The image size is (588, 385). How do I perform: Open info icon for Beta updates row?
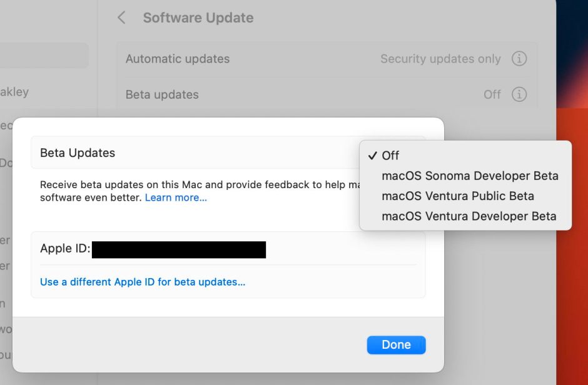pyautogui.click(x=519, y=94)
